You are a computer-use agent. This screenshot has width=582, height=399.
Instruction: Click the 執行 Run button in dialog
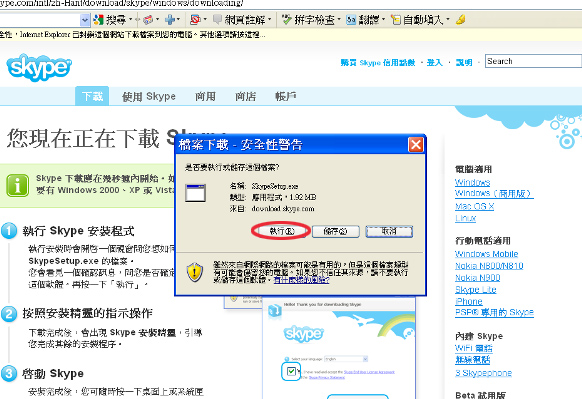tap(282, 231)
